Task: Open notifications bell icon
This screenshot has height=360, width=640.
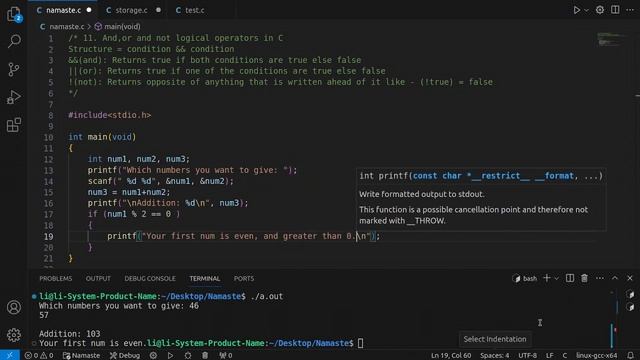Action: tap(631, 356)
